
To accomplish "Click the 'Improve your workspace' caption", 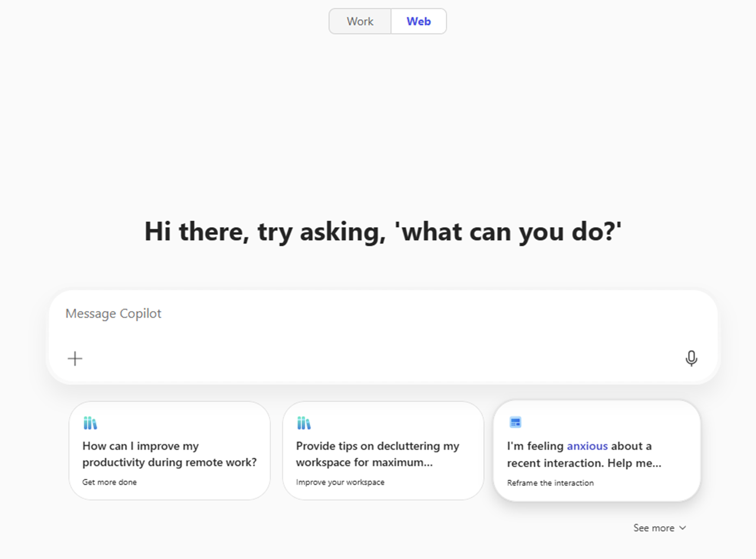I will pos(340,482).
